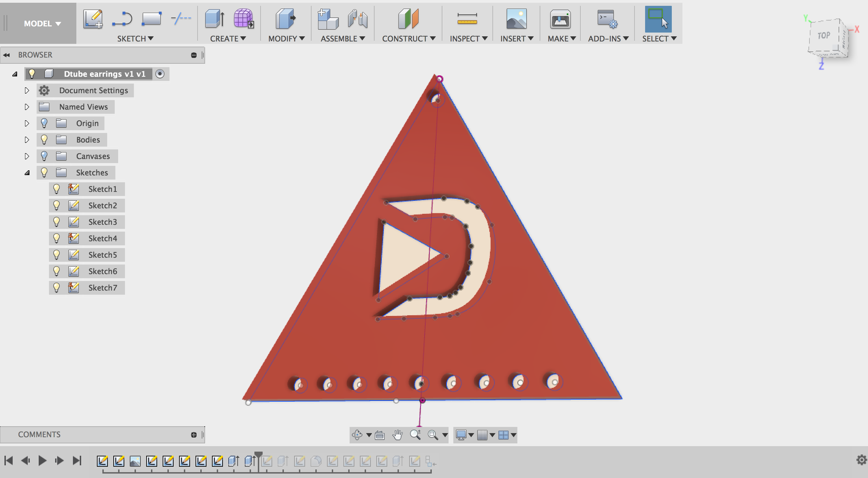Click the 3D Print make icon
This screenshot has height=478, width=868.
click(x=560, y=19)
